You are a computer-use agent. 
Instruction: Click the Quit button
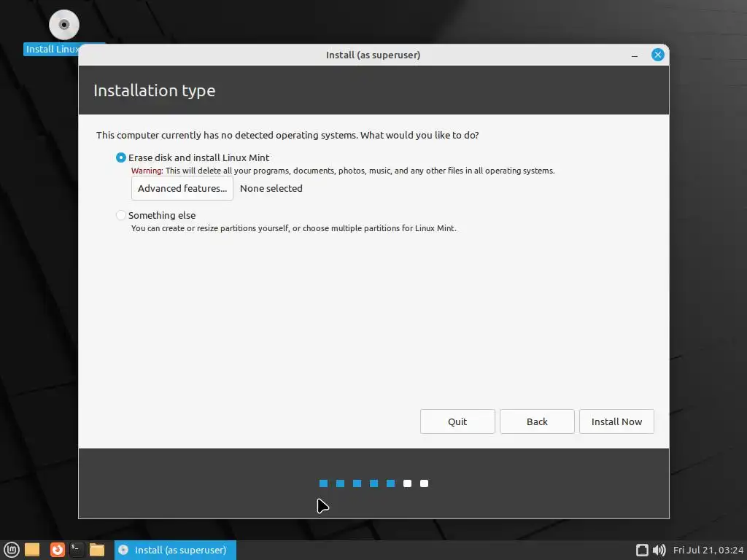pos(457,421)
